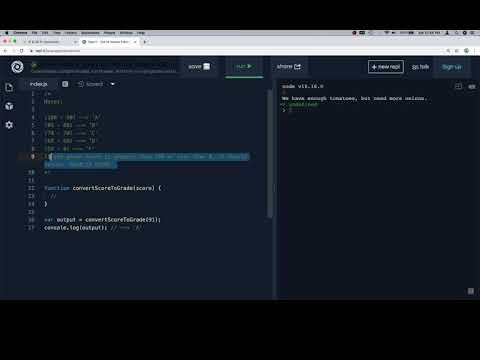Click line number 9 in gutter
Viewport: 480px width, 360px height.
pos(33,156)
